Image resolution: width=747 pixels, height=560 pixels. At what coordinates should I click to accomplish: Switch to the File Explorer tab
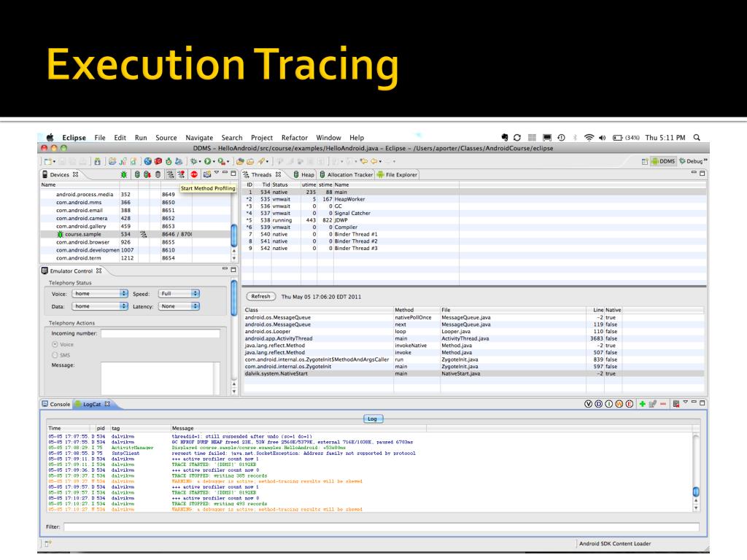tap(397, 175)
